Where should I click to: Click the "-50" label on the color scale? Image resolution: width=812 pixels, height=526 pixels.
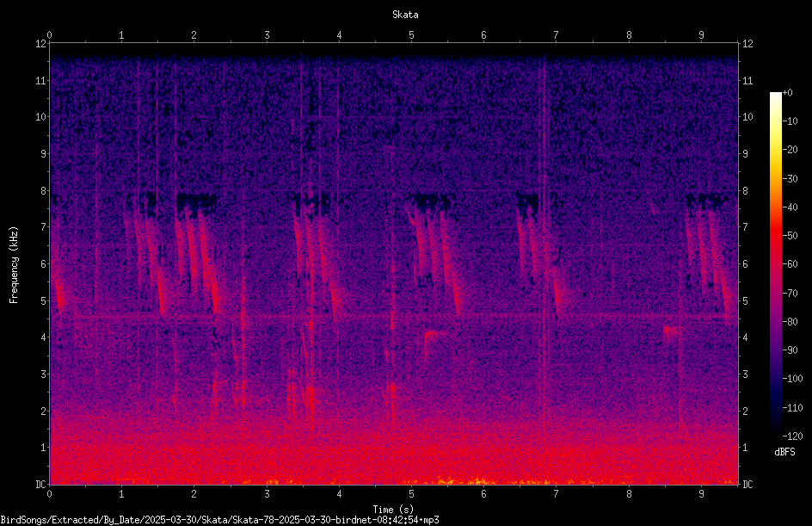coord(790,236)
